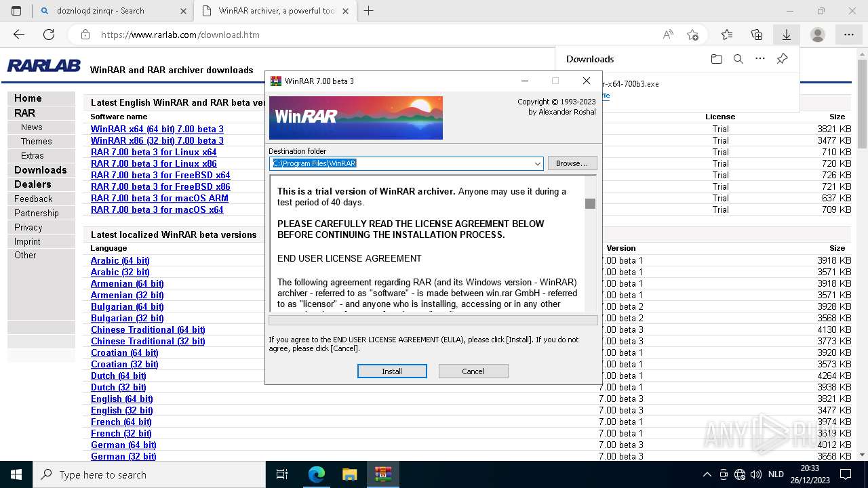Open the Partnership sidebar item
Screen dimensions: 868x488
[x=37, y=213]
